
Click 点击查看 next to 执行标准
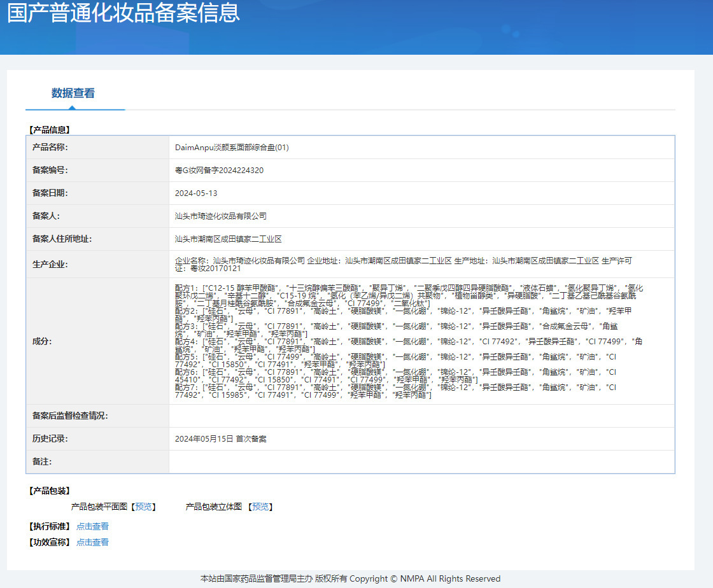tap(92, 526)
